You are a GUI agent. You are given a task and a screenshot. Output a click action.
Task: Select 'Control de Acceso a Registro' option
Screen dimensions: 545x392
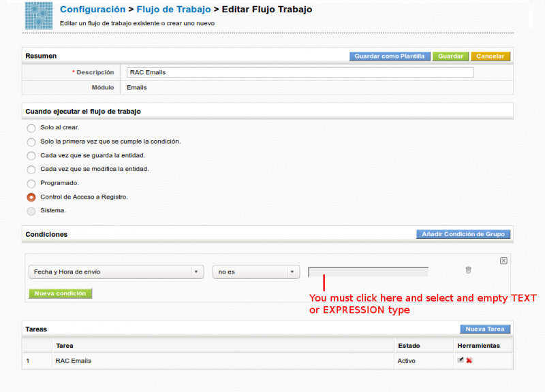point(31,197)
